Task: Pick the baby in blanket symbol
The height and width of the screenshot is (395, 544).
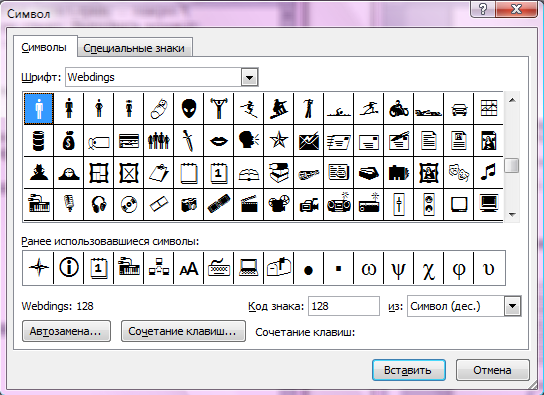Action: pos(159,109)
